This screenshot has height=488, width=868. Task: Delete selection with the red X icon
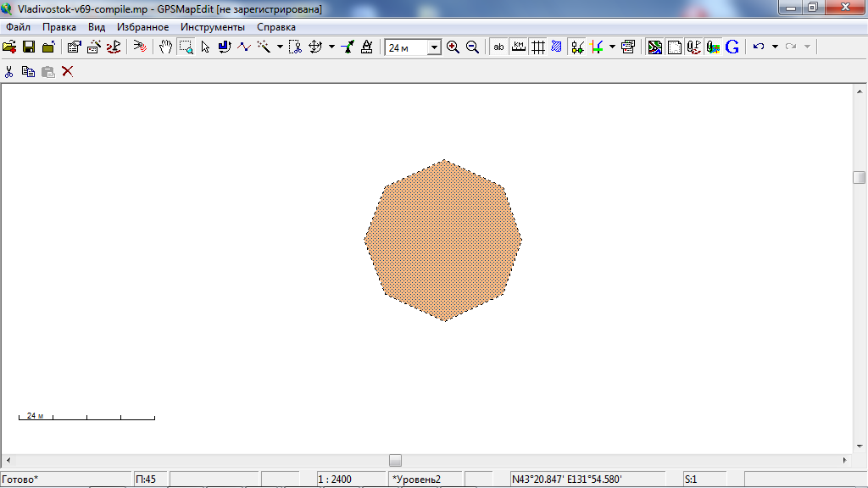click(68, 71)
